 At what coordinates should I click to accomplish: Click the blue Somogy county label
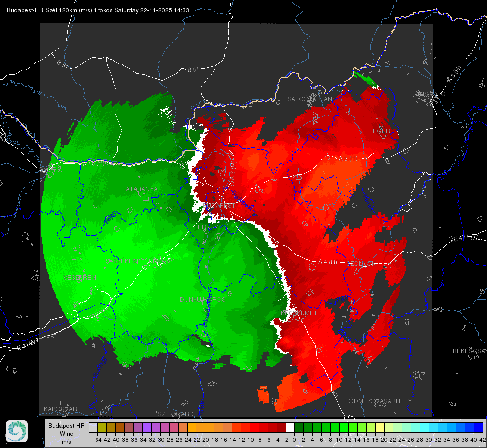[100, 367]
